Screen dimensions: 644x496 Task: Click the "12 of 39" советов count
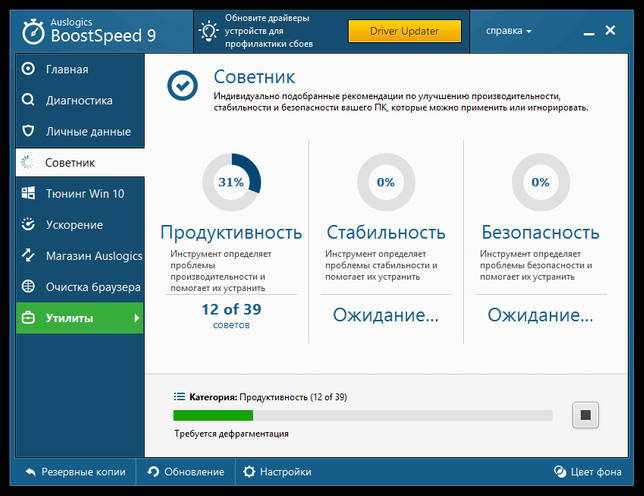(x=231, y=309)
